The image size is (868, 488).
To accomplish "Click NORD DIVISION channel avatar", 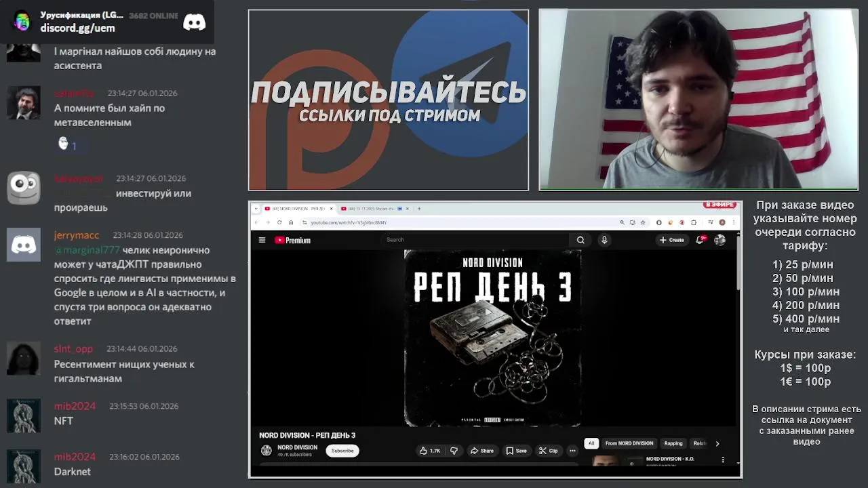I will click(267, 451).
